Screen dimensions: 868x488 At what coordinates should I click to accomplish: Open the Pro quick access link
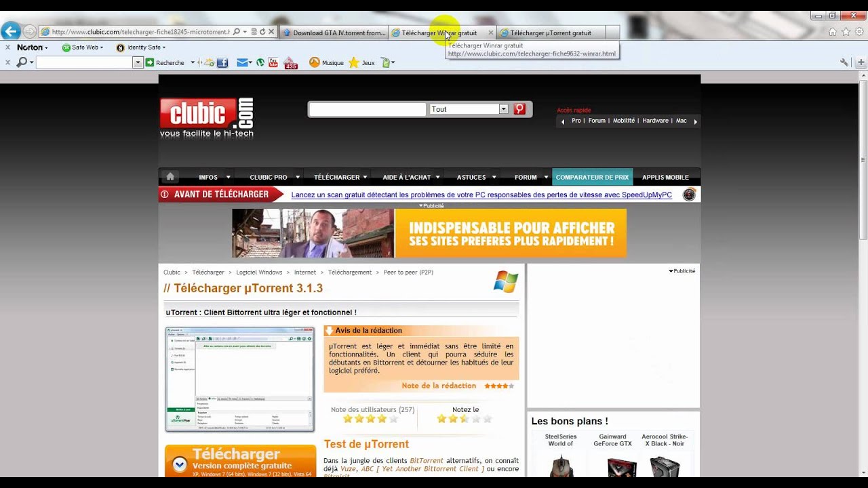coord(576,121)
